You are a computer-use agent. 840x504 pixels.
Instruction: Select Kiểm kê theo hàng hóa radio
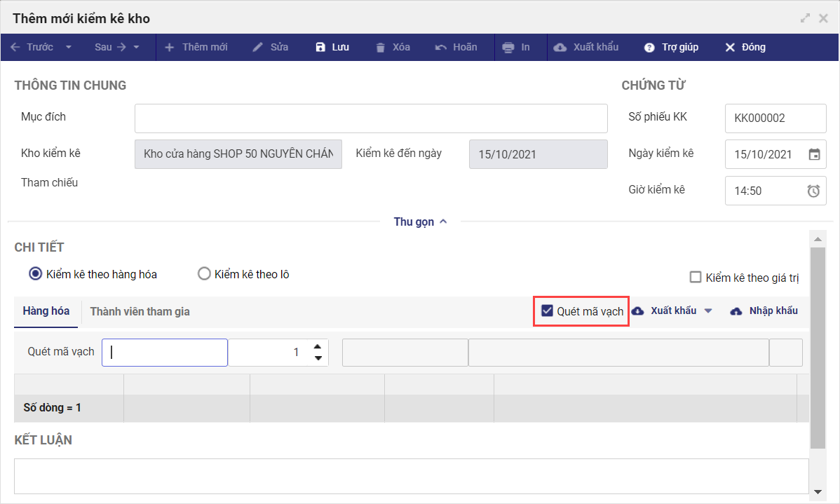click(35, 274)
